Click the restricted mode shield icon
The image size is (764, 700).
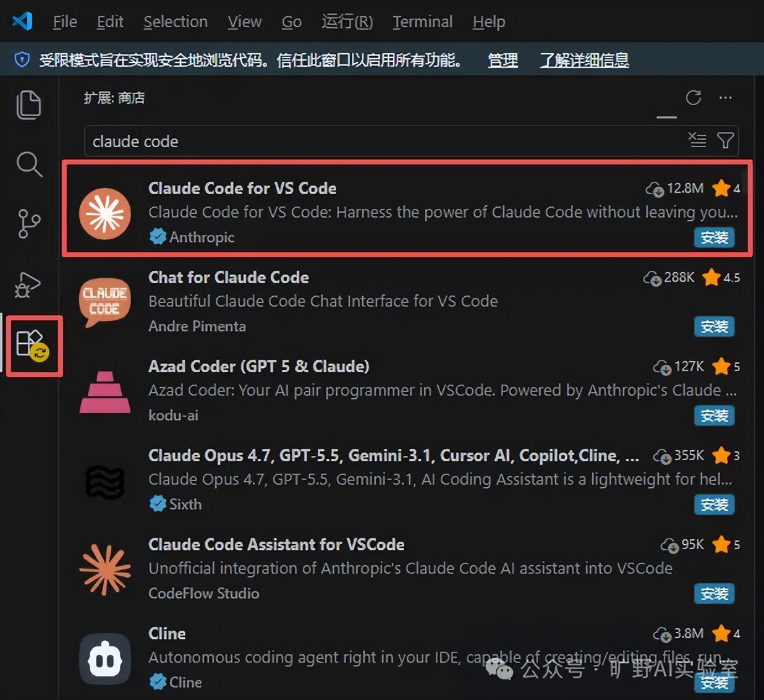(22, 60)
